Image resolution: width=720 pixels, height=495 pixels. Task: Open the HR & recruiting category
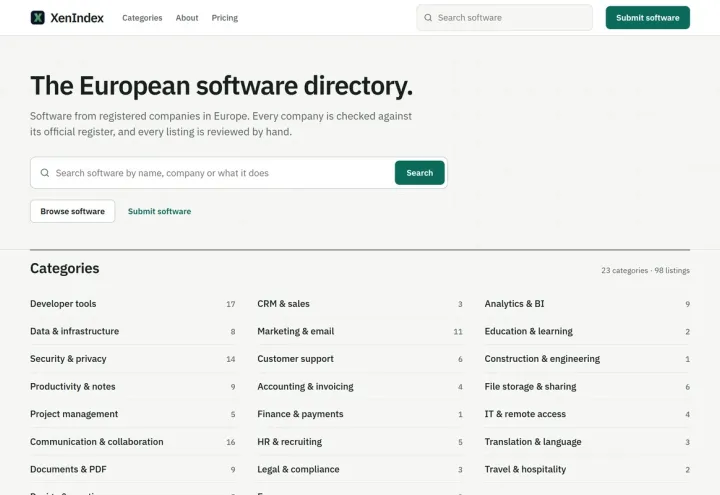click(360, 442)
